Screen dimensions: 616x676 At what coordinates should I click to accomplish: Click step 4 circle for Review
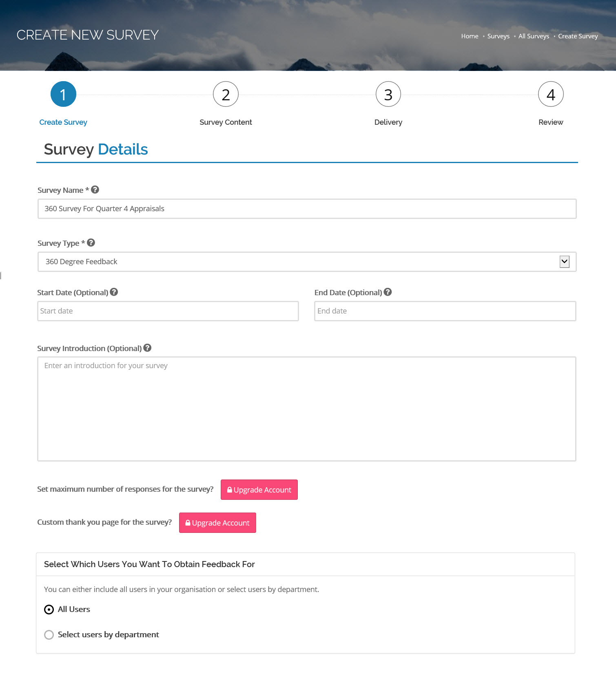tap(551, 94)
